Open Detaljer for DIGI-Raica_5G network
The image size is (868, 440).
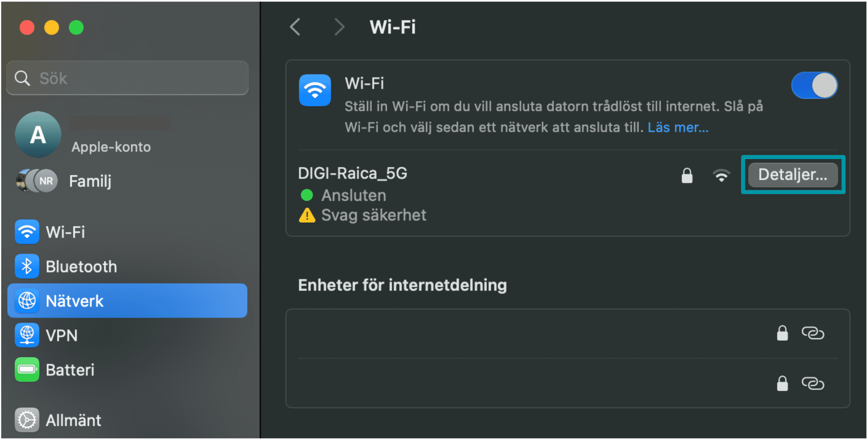click(793, 174)
